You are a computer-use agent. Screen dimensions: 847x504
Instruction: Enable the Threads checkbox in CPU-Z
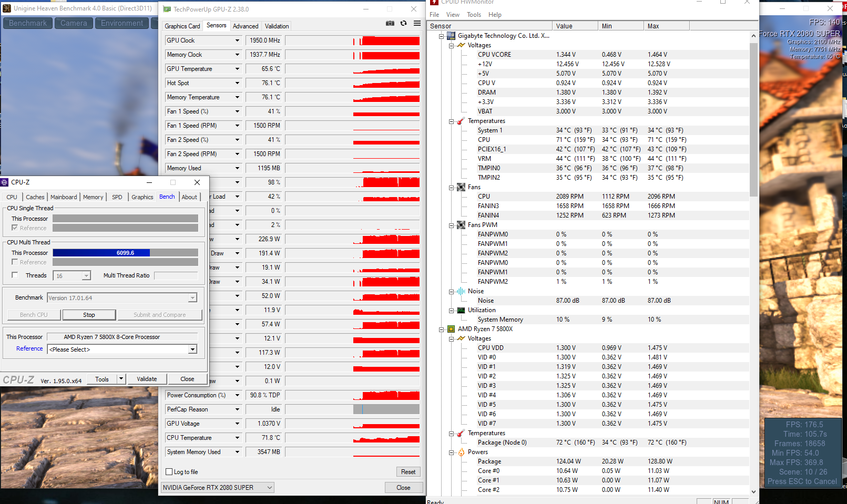coord(15,275)
